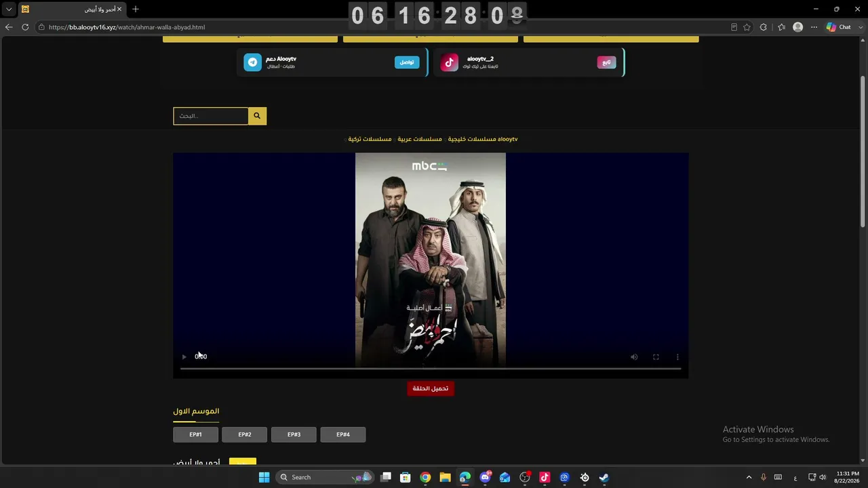Reload the current page
The height and width of the screenshot is (488, 868).
[25, 27]
